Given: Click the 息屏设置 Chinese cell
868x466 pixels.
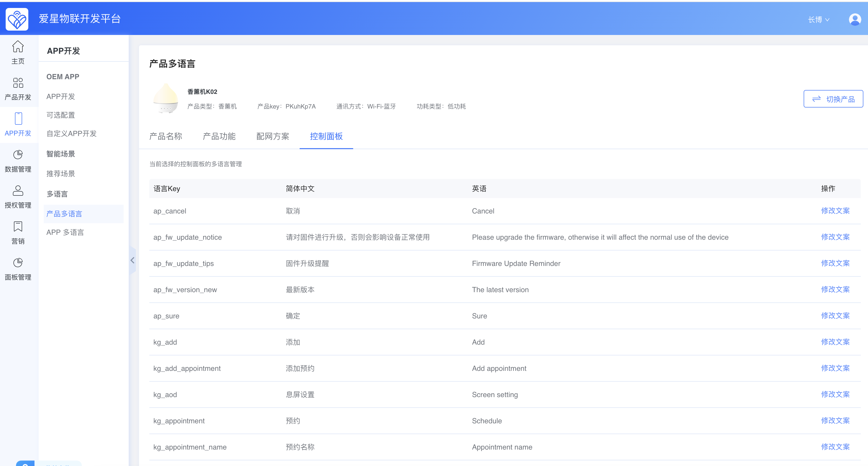Looking at the screenshot, I should pyautogui.click(x=300, y=395).
